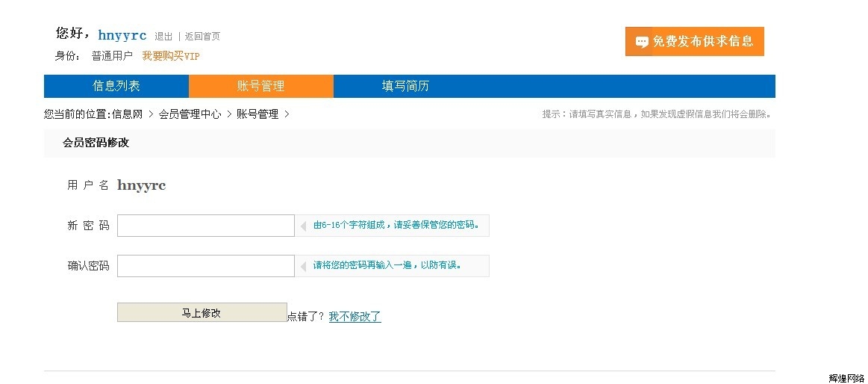Click the 我不修改了 cancel link
This screenshot has height=384, width=868.
coord(355,317)
